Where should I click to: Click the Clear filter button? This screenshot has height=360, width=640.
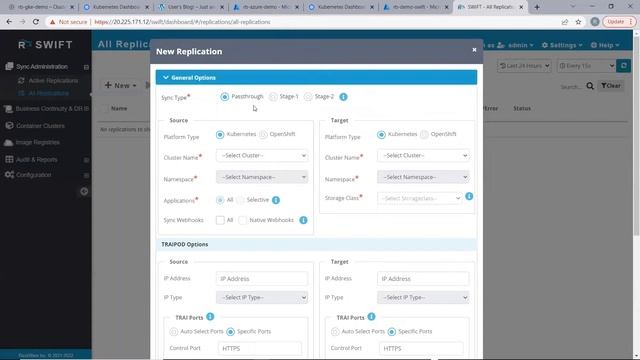coord(611,86)
